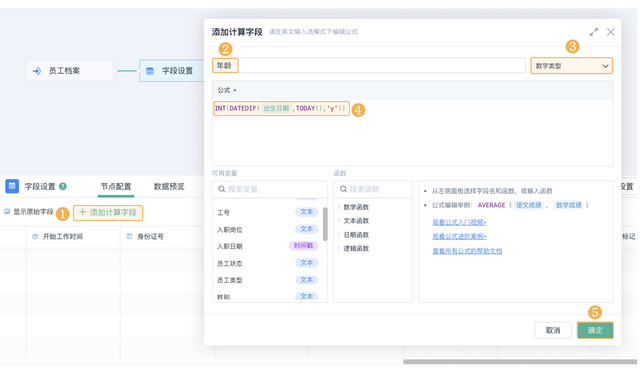The image size is (640, 382).
Task: Select the 字段设置 node table icon
Action: pos(150,71)
